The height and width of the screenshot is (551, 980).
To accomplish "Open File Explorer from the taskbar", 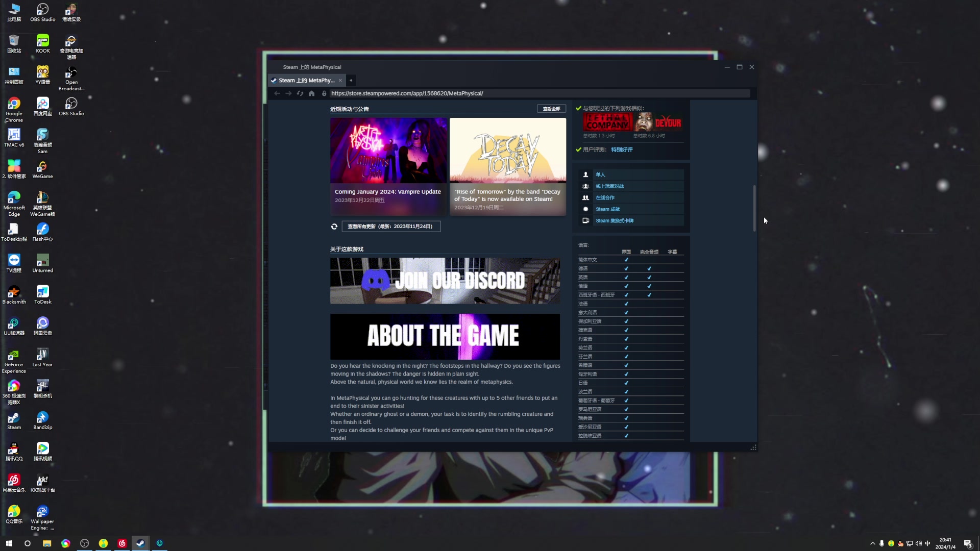I will click(47, 543).
